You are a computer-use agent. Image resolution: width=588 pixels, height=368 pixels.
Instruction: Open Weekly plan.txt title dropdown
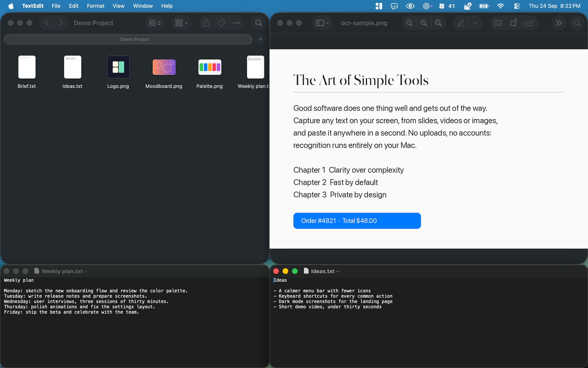[x=86, y=271]
